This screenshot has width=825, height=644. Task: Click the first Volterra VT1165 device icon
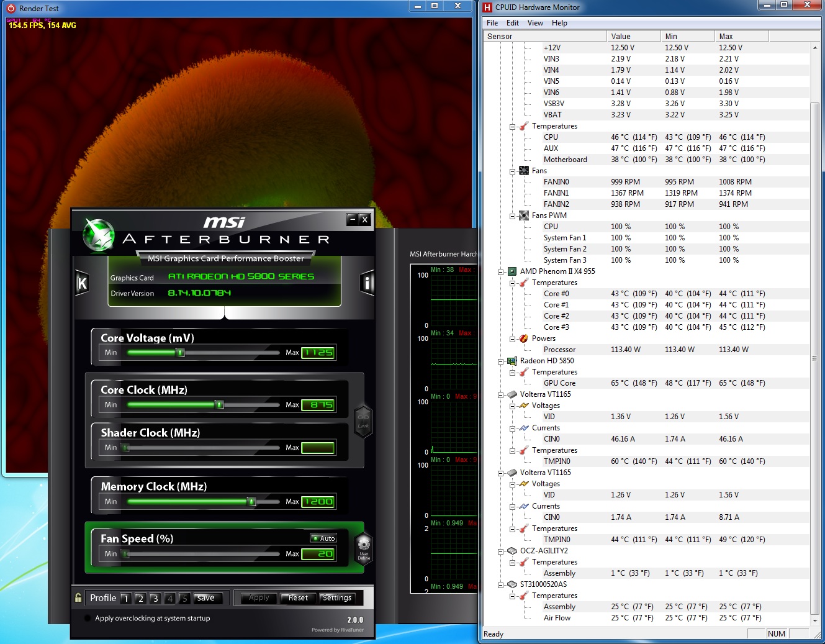point(512,394)
